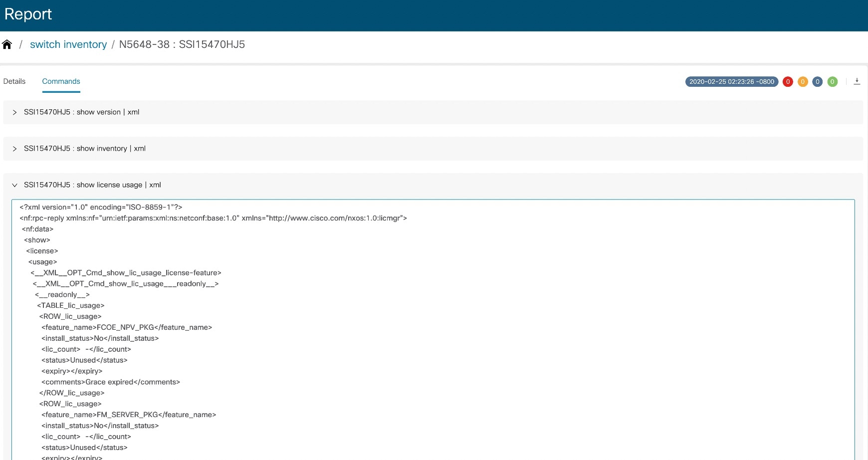Expand the show version | xml section

click(x=81, y=112)
